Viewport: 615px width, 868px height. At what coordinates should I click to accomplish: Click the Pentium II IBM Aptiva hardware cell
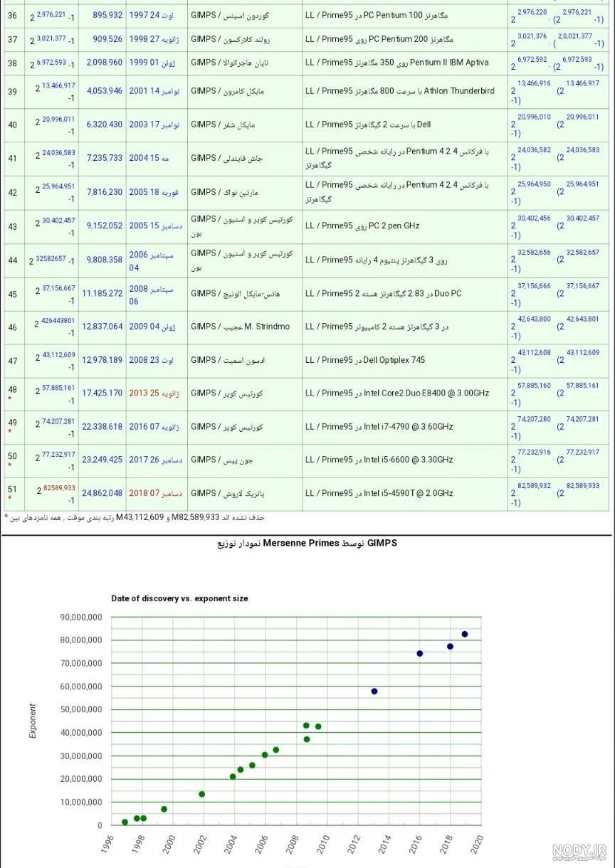[x=404, y=63]
